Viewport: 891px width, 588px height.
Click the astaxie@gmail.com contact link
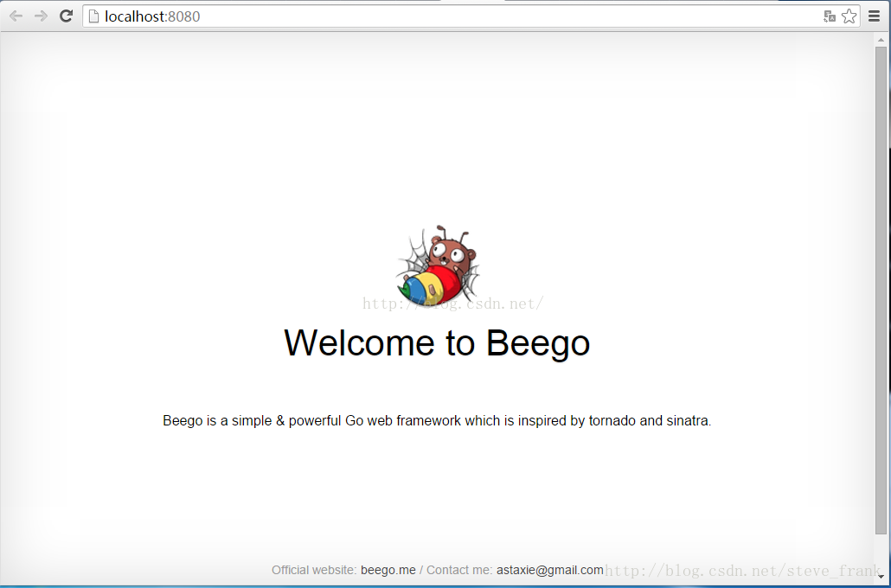pyautogui.click(x=549, y=570)
